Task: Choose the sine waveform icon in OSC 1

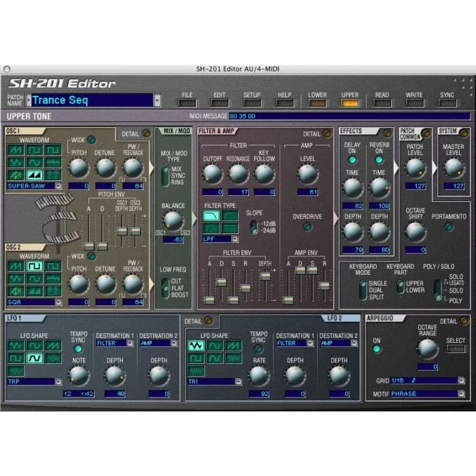Action: (x=34, y=163)
